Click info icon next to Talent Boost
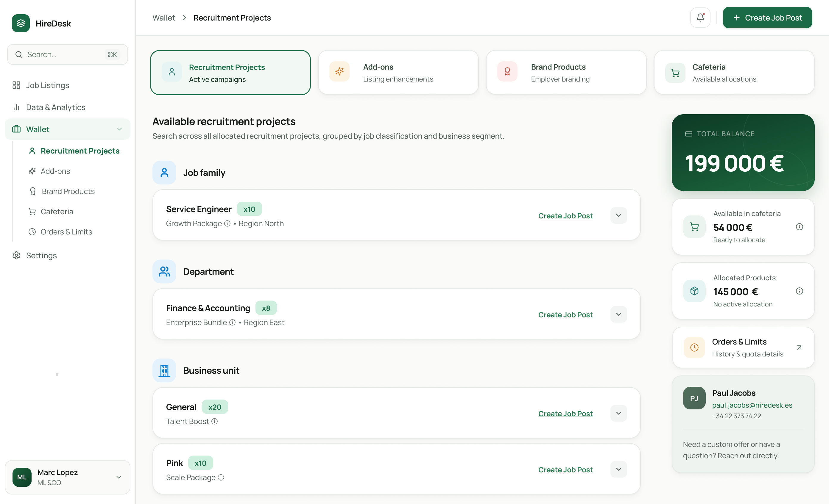Screen dimensions: 829x504 point(215,421)
